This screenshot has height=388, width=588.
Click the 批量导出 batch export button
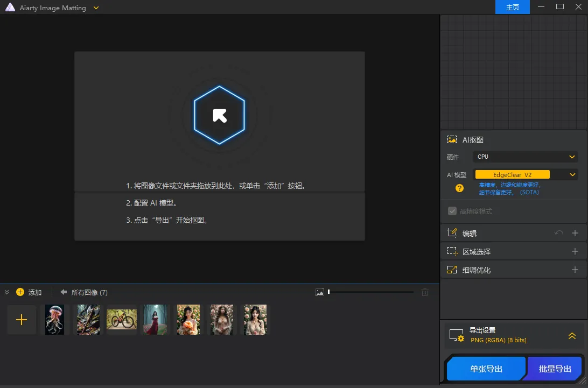point(554,369)
